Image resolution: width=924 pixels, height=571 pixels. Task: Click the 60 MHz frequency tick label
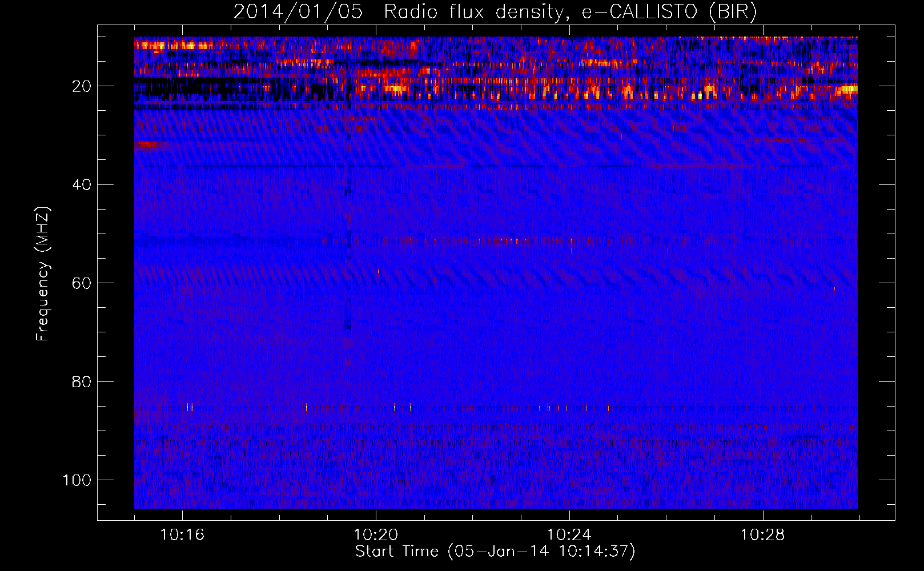[82, 283]
